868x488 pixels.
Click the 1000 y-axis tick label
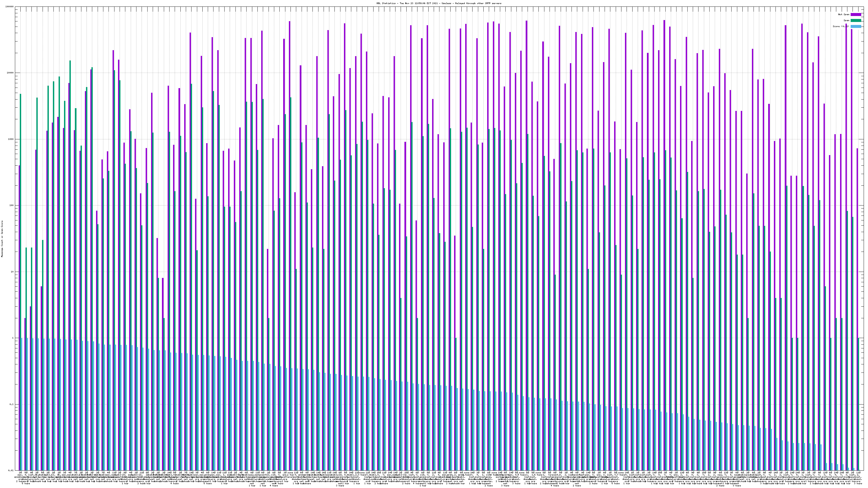tap(11, 139)
